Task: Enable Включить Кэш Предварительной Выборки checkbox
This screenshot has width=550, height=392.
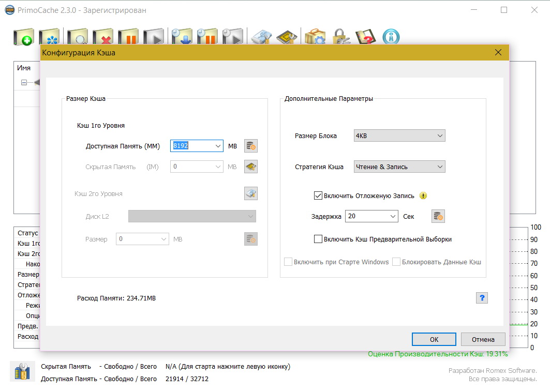Action: click(318, 239)
